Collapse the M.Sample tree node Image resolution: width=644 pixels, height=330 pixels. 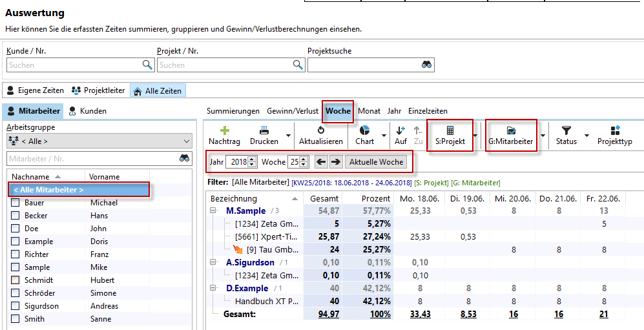tap(214, 211)
